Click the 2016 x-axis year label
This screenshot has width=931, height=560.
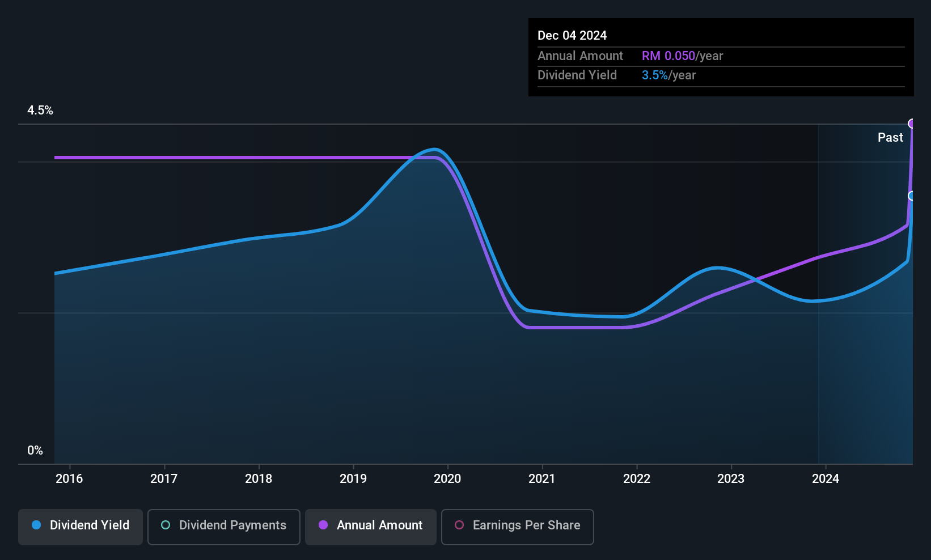pos(69,479)
